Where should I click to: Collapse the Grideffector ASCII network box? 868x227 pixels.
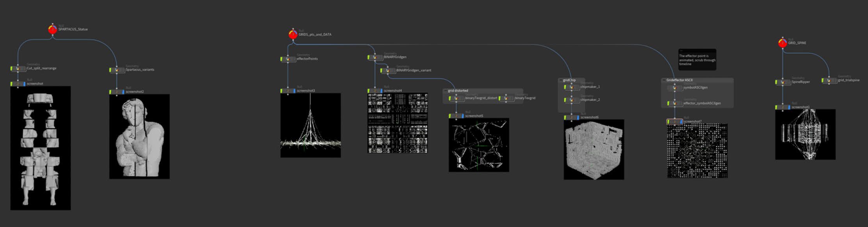click(x=664, y=80)
